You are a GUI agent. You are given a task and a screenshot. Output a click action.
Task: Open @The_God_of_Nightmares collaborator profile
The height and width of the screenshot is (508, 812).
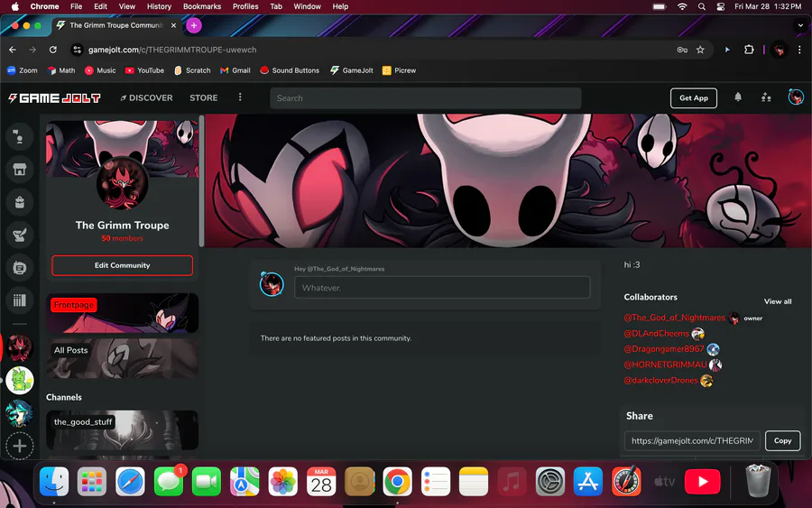(674, 318)
